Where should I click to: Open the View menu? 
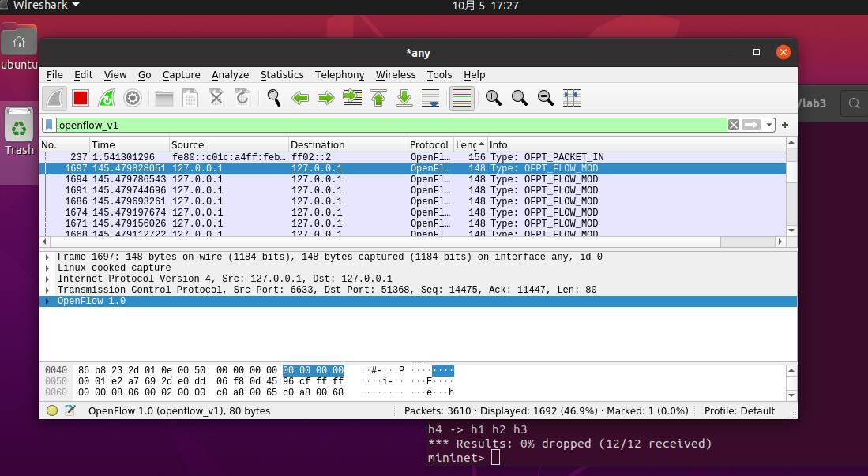pos(115,75)
